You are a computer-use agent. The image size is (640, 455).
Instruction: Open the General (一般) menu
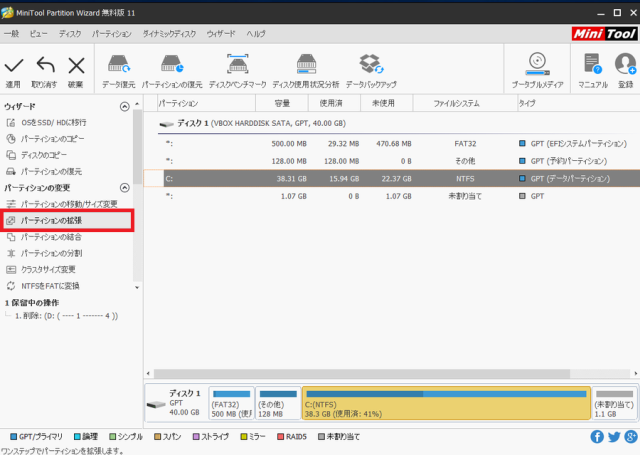coord(11,33)
